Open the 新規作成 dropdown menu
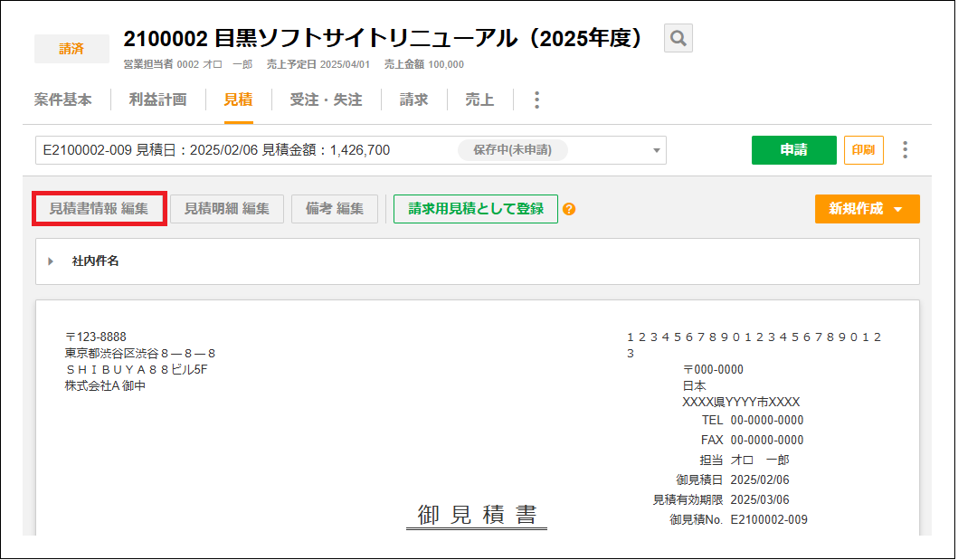 coord(866,208)
